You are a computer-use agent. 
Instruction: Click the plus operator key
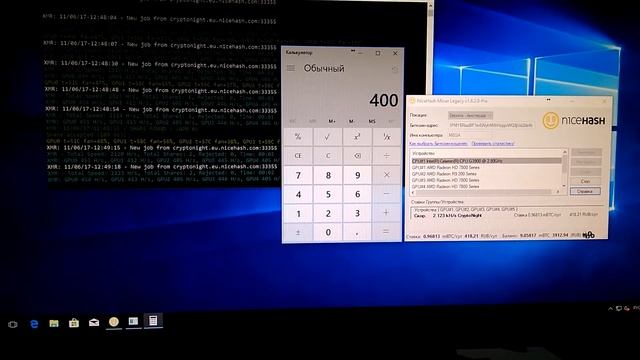pyautogui.click(x=386, y=213)
